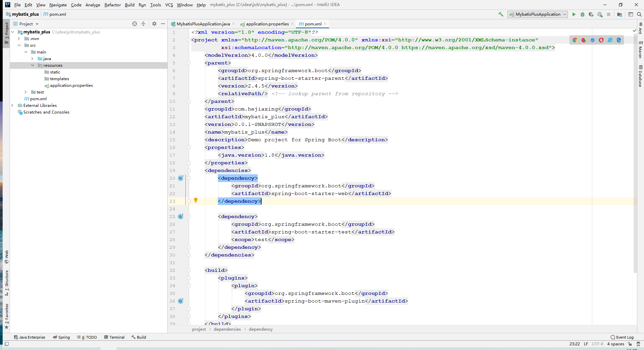644x350 pixels.
Task: Expand the java folder
Action: pos(32,59)
